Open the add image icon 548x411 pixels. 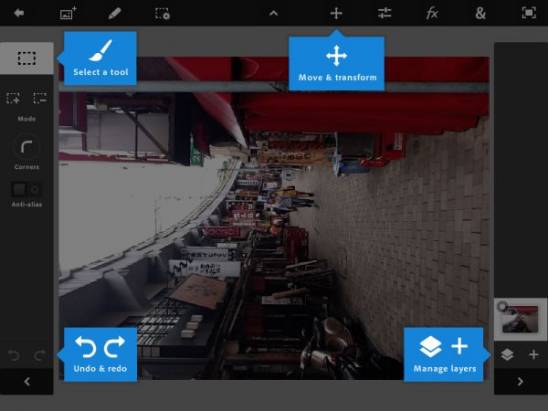point(68,13)
